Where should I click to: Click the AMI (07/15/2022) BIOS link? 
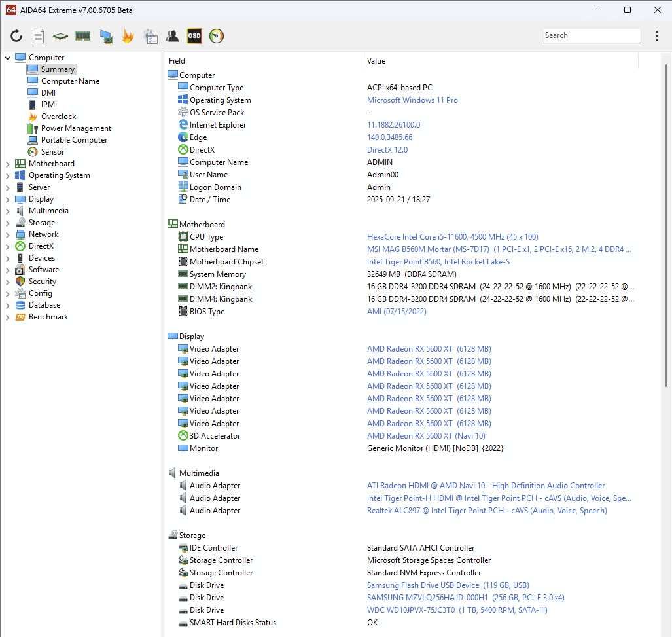pyautogui.click(x=397, y=311)
